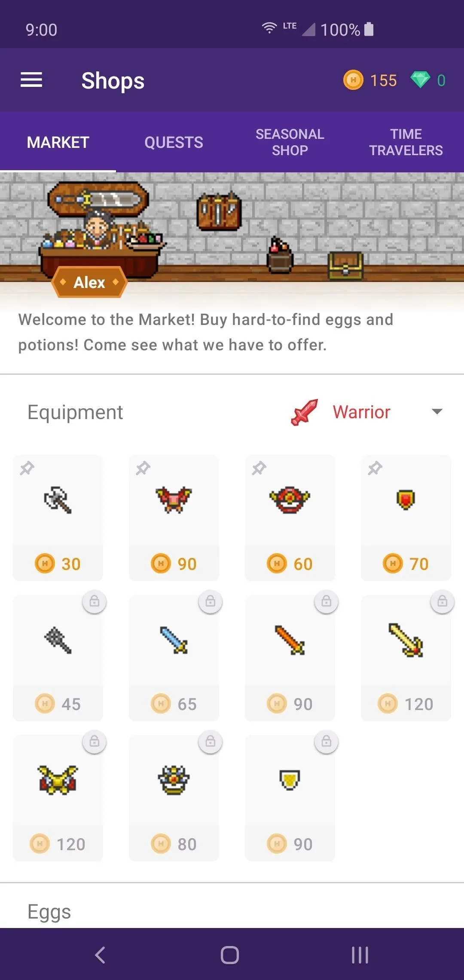The width and height of the screenshot is (464, 980).
Task: Tap the gold coin balance icon
Action: [353, 80]
